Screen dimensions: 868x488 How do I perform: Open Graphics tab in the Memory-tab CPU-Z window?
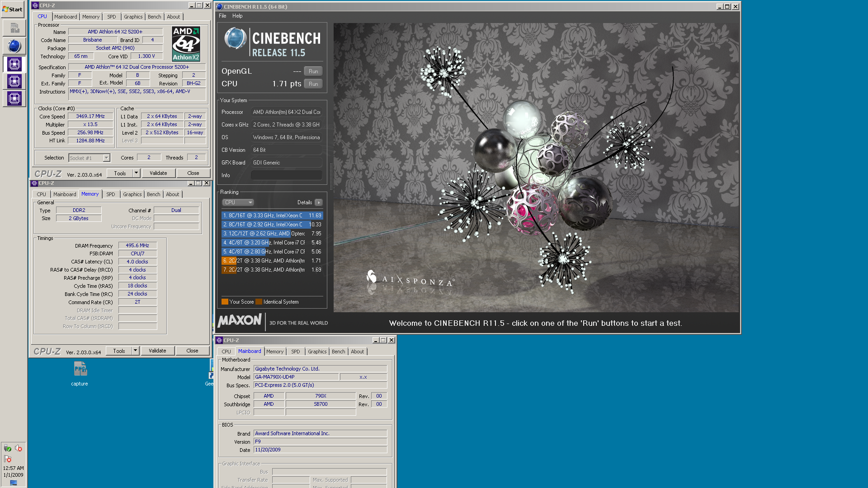[x=132, y=194]
